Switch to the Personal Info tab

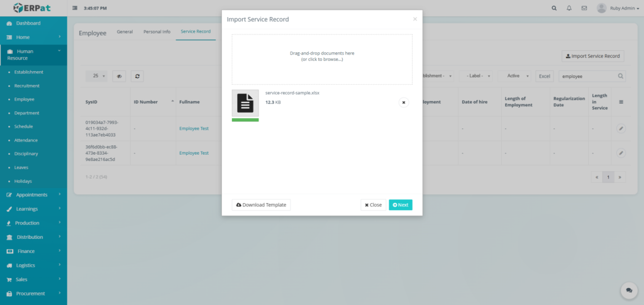157,31
